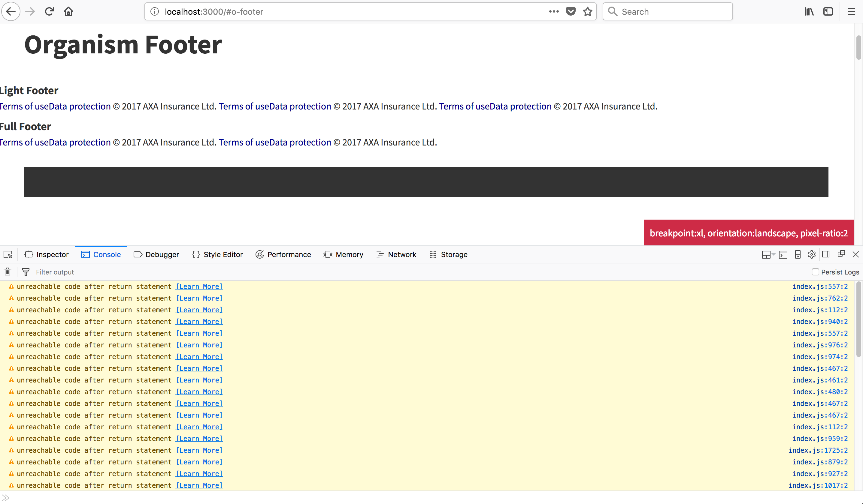The width and height of the screenshot is (863, 504).
Task: Open Responsive Design Mode icon
Action: click(x=798, y=255)
